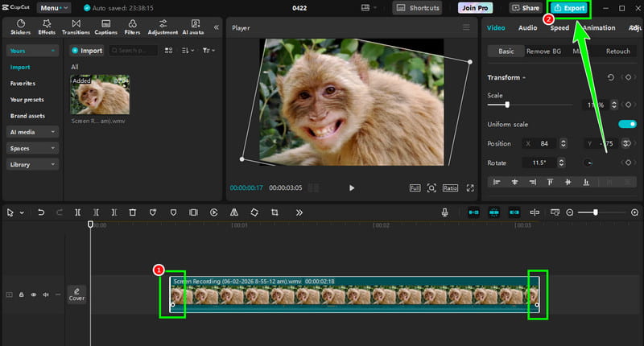The height and width of the screenshot is (346, 644).
Task: Expand the Library section
Action: (32, 164)
